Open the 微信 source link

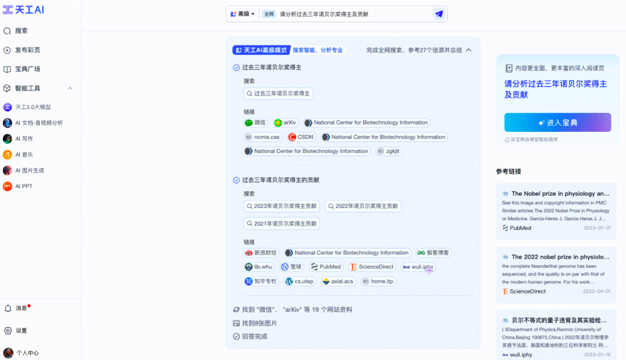point(255,123)
